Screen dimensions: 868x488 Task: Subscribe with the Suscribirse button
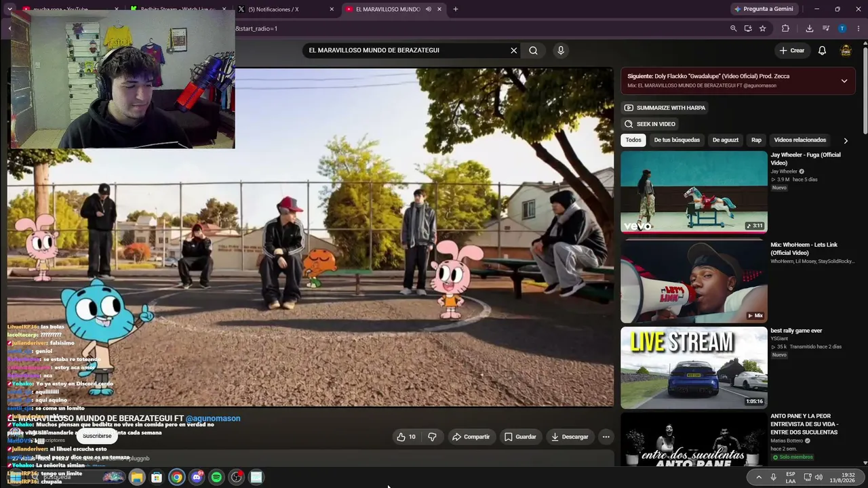click(x=97, y=436)
